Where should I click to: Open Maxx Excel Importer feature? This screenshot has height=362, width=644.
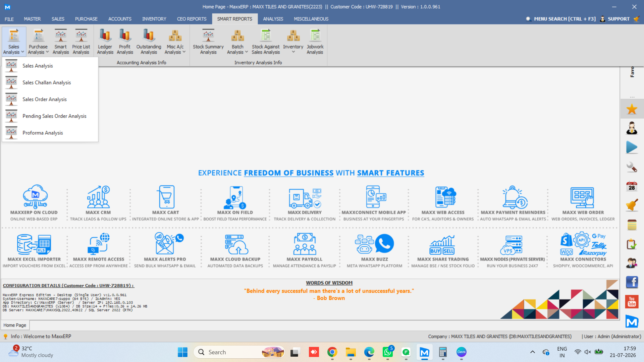pyautogui.click(x=34, y=250)
